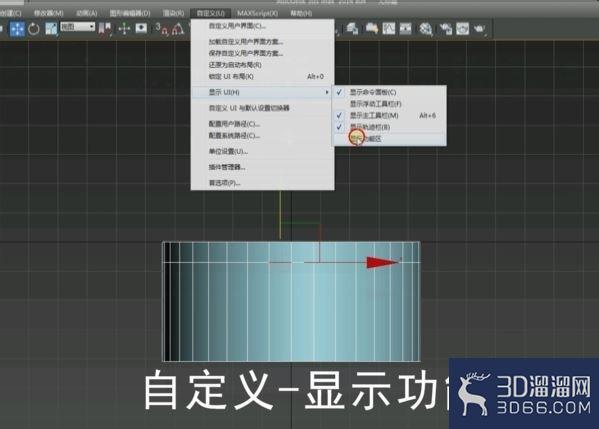The width and height of the screenshot is (599, 429).
Task: Open the 帮助(H) menu
Action: (301, 13)
